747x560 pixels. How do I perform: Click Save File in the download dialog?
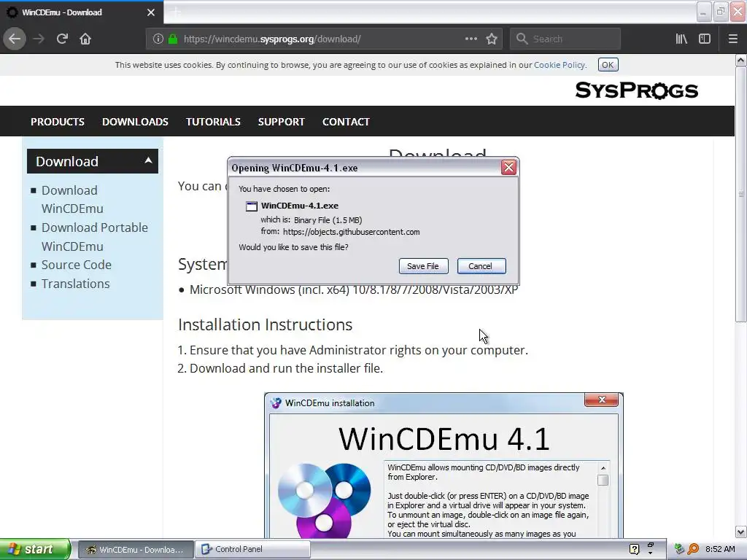coord(423,266)
